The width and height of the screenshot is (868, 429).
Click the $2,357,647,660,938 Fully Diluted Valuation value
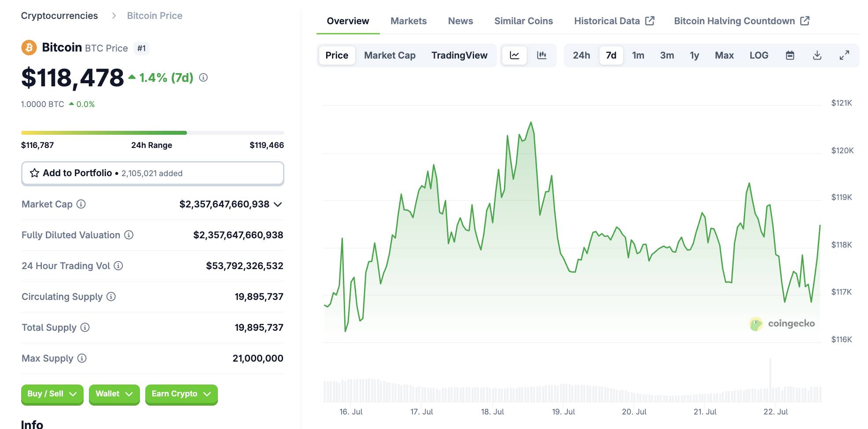point(238,235)
